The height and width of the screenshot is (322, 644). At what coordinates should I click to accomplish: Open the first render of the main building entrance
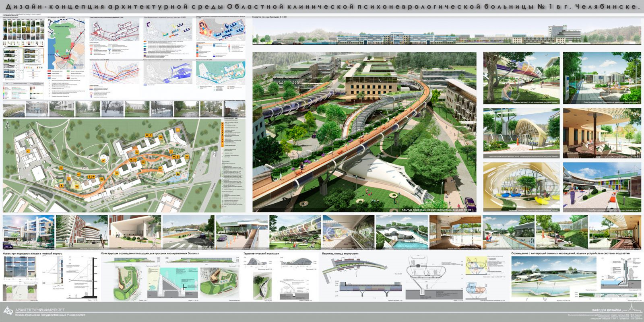coord(28,232)
